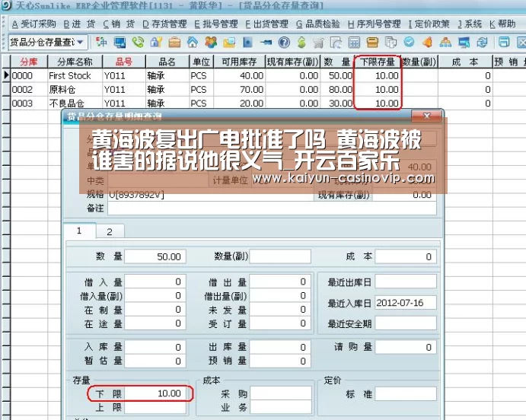Screen dimensions: 526x420
Task: Close the 货品分仓存量明细查询 dialog
Action: [426, 116]
